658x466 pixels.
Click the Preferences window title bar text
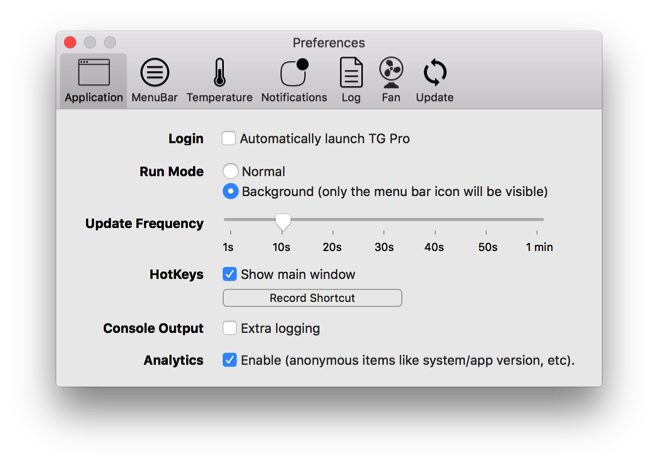point(329,42)
